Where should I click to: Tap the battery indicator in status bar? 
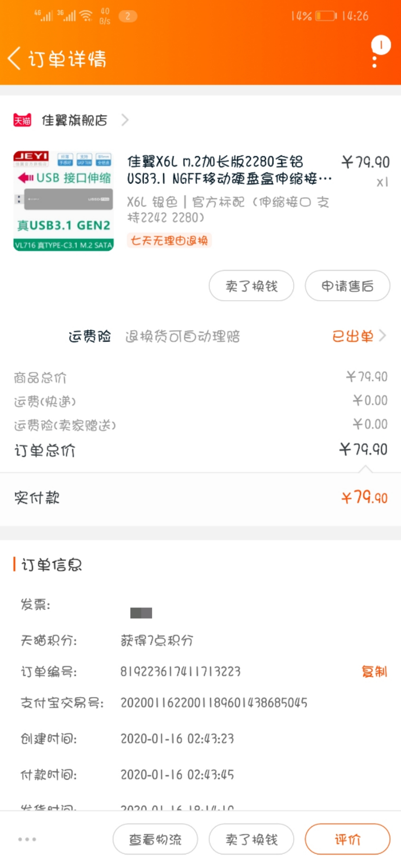(x=326, y=16)
